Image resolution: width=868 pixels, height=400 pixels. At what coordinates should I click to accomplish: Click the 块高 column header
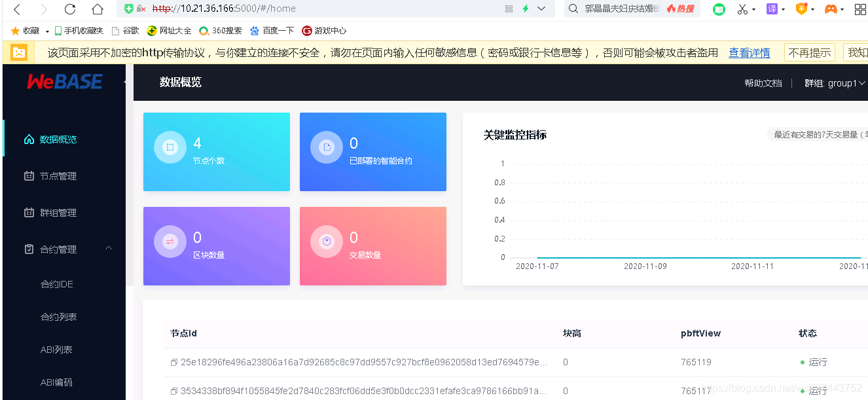click(571, 333)
